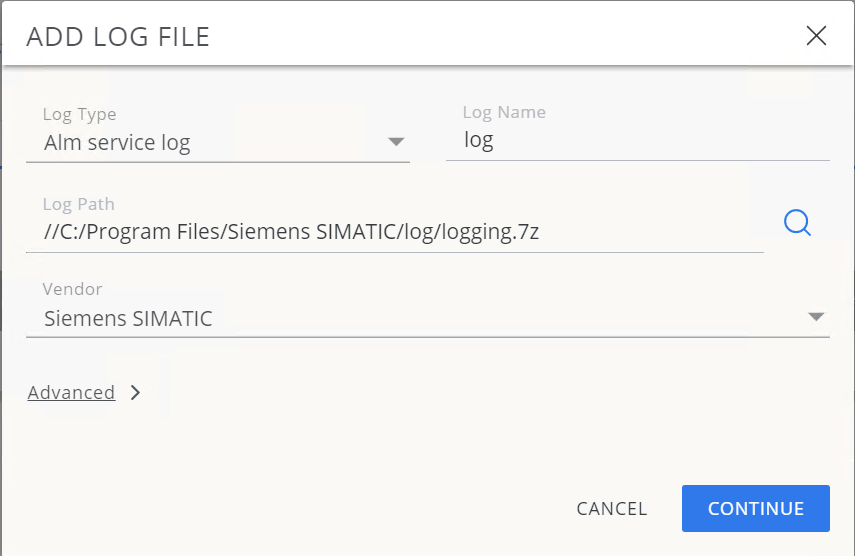Click the Advanced link
855x556 pixels.
pos(71,393)
